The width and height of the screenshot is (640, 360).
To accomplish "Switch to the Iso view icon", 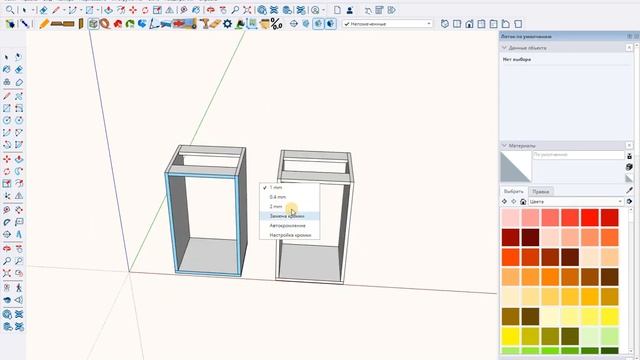I will tap(445, 24).
